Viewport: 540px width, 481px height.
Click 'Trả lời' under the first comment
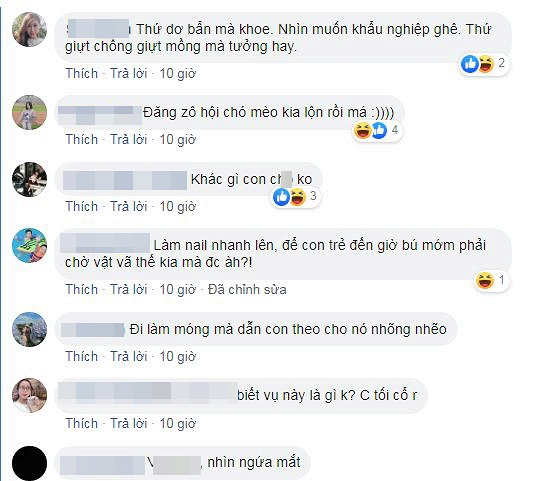point(128,73)
